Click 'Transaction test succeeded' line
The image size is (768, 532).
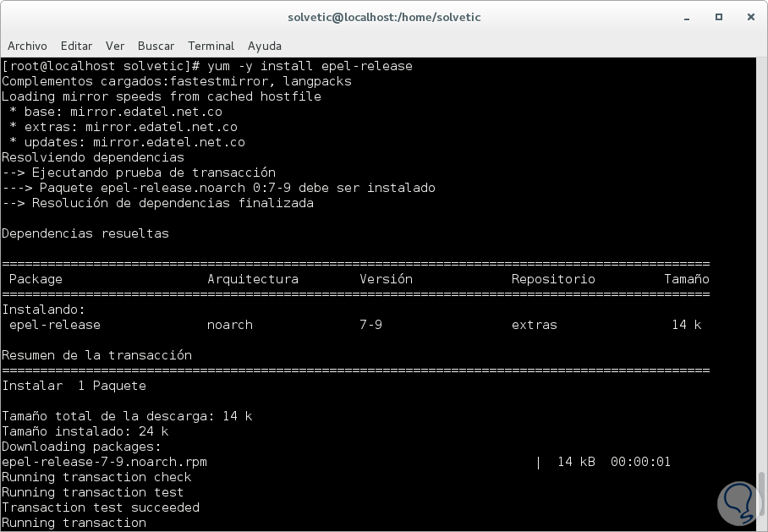[101, 507]
